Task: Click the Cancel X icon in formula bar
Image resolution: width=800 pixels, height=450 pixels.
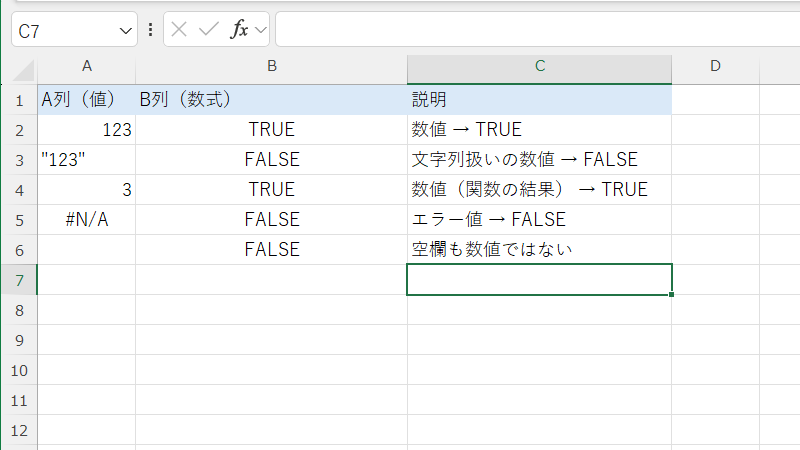Action: tap(180, 30)
